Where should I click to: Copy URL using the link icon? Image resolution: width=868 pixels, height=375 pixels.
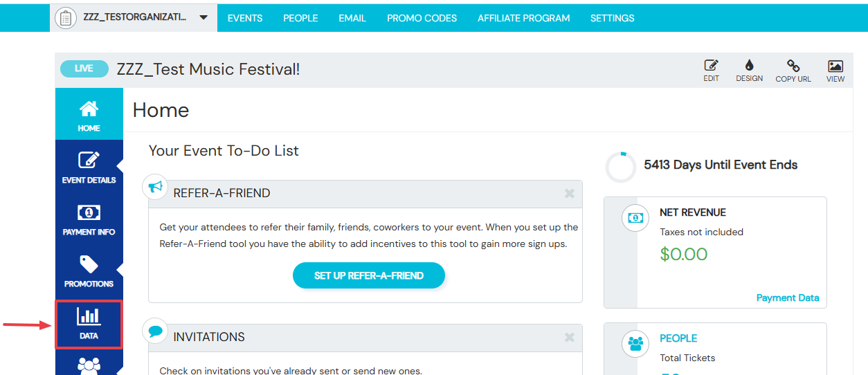(x=793, y=66)
